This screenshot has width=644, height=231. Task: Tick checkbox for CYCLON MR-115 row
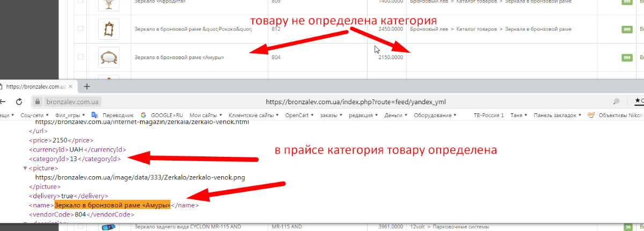[x=80, y=227]
